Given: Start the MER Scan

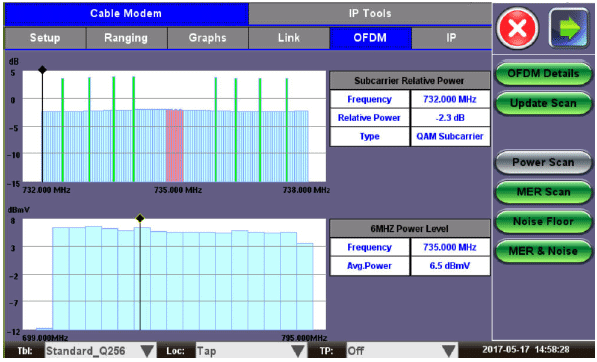Looking at the screenshot, I should pos(543,192).
